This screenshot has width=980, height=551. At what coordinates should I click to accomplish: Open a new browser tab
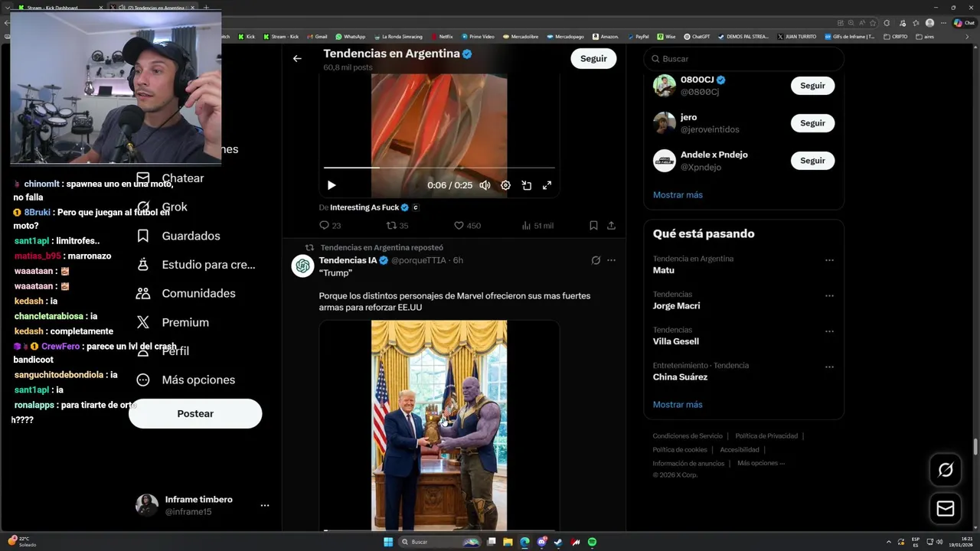click(x=205, y=8)
